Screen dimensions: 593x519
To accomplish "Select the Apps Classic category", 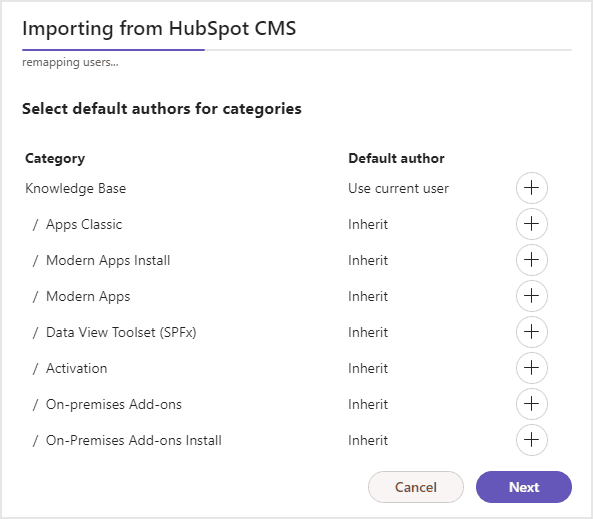I will coord(84,224).
